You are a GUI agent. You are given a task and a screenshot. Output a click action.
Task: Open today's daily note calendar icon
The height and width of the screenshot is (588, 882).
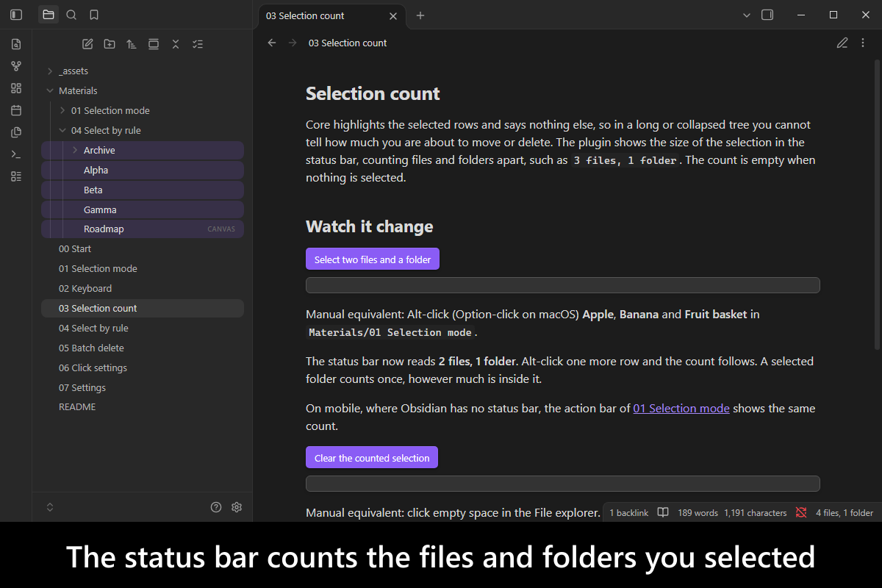click(16, 110)
